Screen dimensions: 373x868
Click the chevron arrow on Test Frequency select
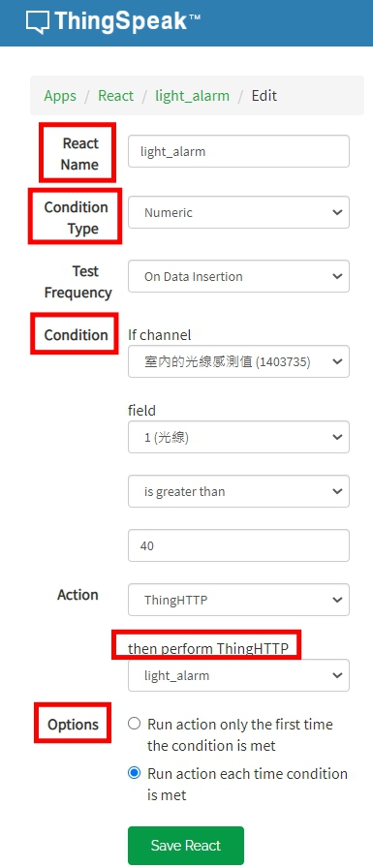337,276
